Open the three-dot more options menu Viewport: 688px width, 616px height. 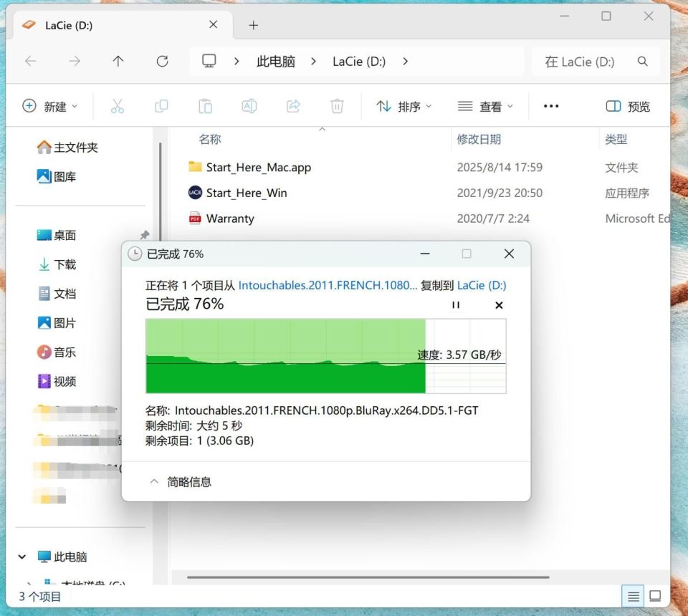[551, 106]
